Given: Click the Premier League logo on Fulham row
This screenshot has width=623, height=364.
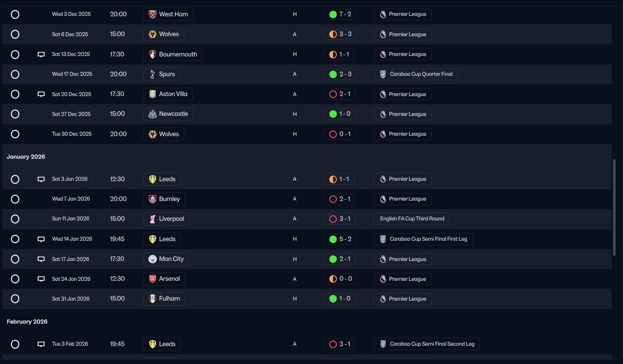Looking at the screenshot, I should coord(383,299).
